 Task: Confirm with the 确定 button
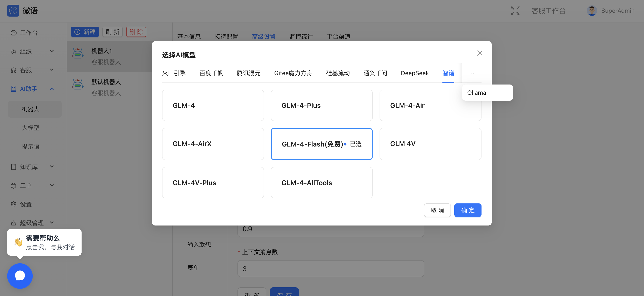pos(467,210)
